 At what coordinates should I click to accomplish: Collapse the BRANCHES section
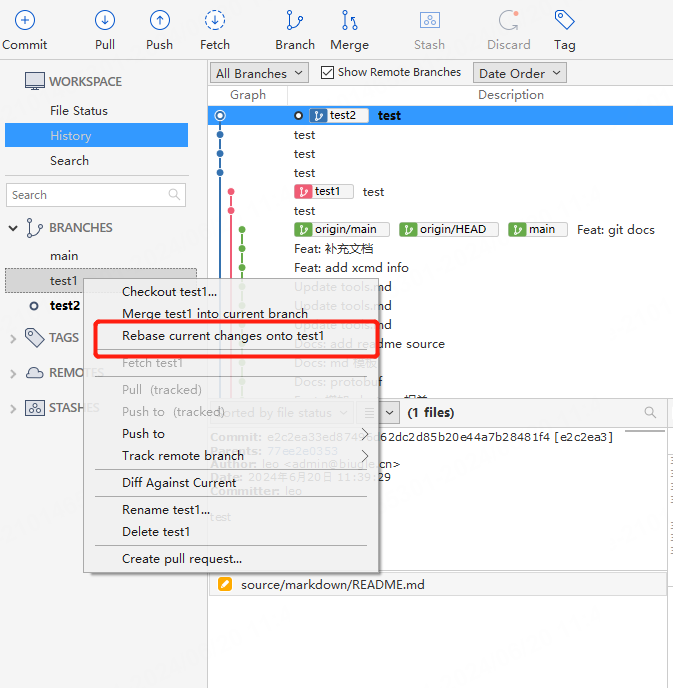pyautogui.click(x=14, y=228)
